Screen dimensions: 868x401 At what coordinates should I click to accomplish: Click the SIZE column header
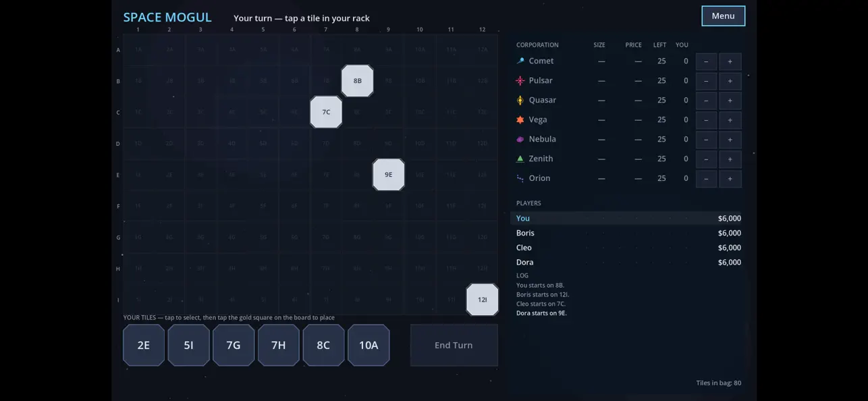click(x=599, y=45)
